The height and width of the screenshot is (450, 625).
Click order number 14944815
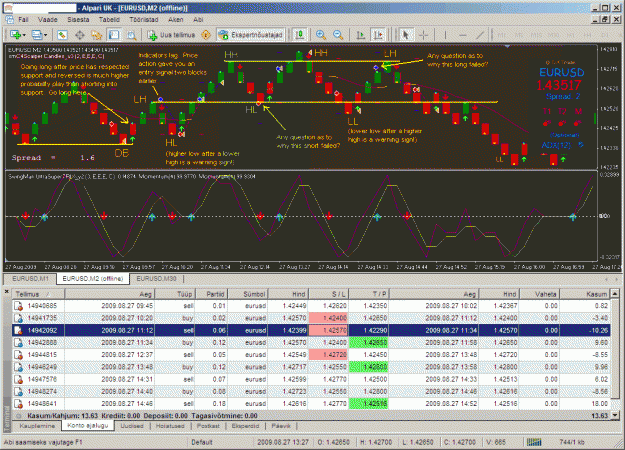[x=42, y=355]
